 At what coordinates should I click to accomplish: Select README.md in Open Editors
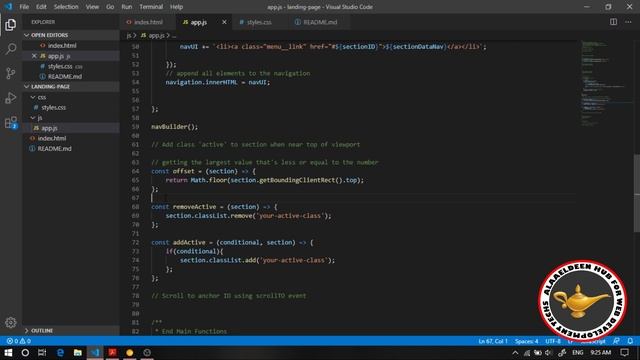pos(71,76)
